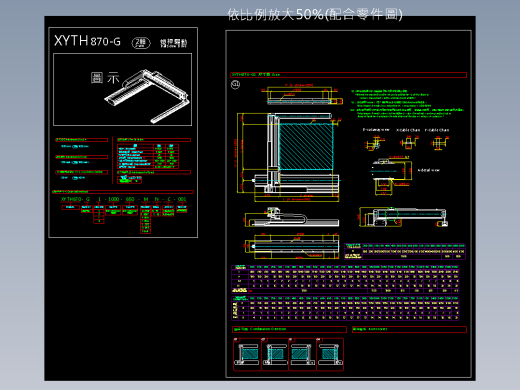The width and height of the screenshot is (520, 390).
Task: Click the "X-detail view" label
Action: coord(429,170)
